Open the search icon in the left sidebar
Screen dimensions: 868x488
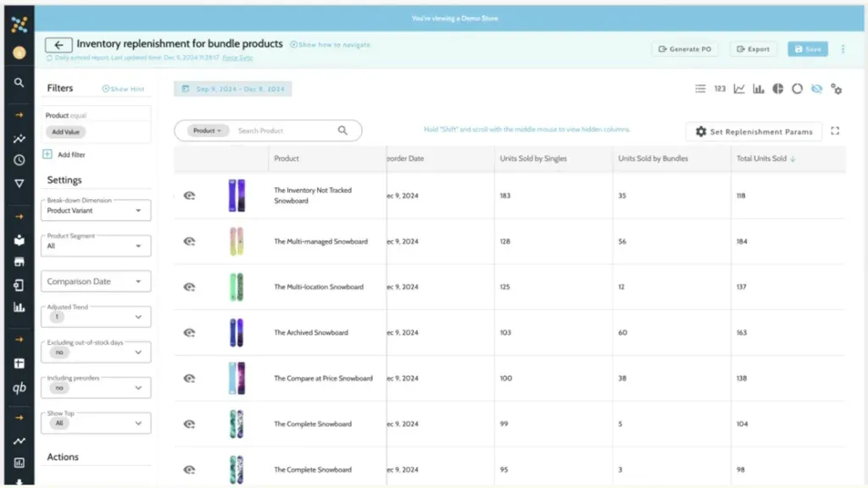pyautogui.click(x=19, y=82)
